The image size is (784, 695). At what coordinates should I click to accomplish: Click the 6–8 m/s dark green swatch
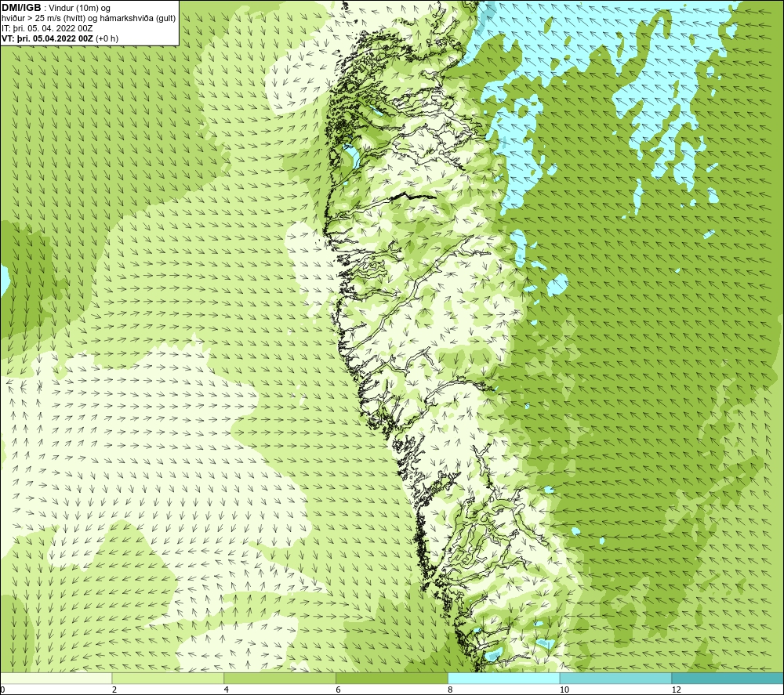(392, 678)
